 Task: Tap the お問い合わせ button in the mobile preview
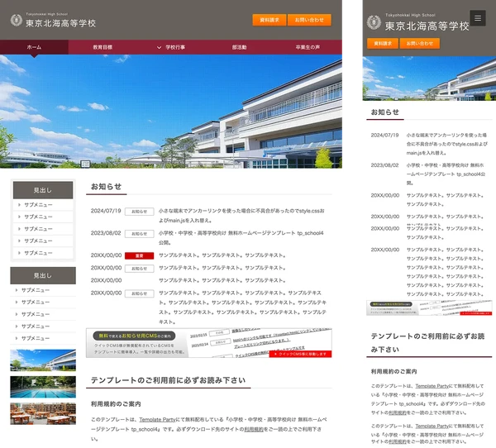click(x=419, y=43)
